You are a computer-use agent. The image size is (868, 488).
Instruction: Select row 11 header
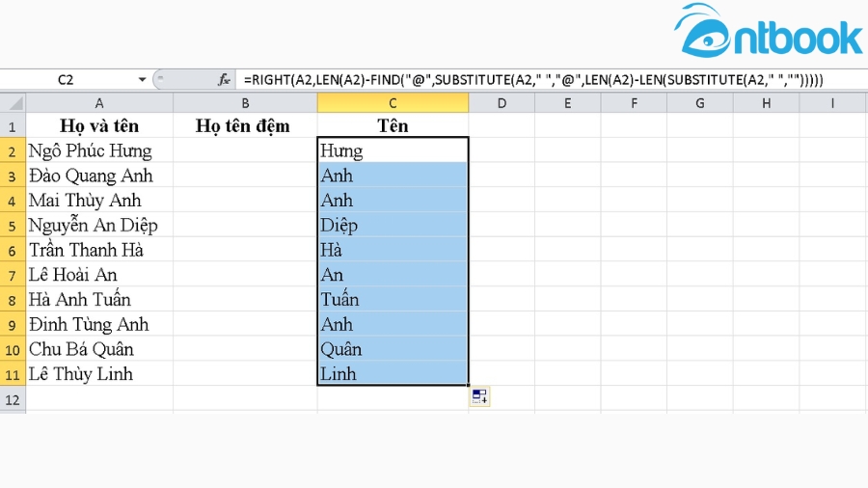tap(13, 373)
